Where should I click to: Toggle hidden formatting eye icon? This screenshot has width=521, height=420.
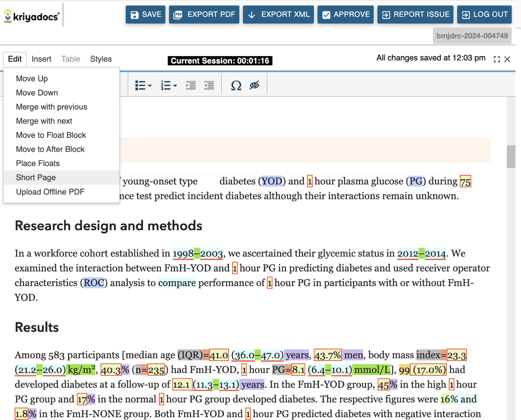pyautogui.click(x=254, y=85)
